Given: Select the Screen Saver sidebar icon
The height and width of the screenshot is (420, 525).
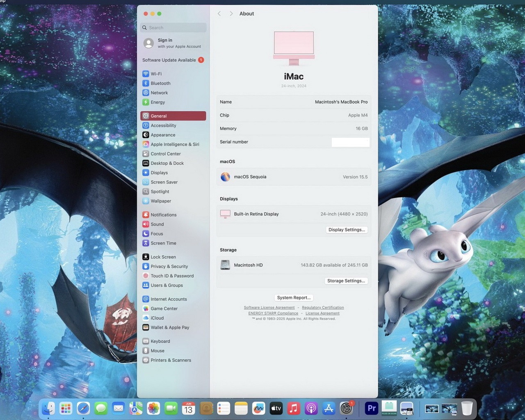Looking at the screenshot, I should 146,182.
